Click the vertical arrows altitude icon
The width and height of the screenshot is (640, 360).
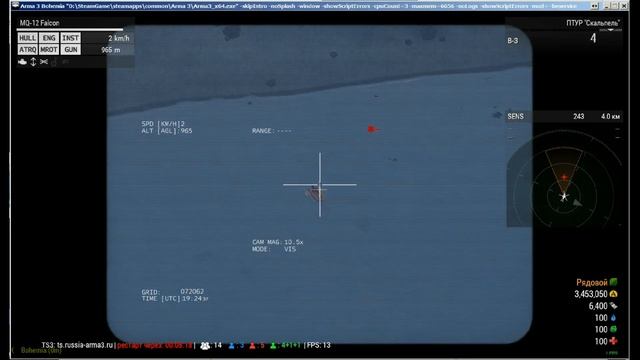pyautogui.click(x=33, y=62)
